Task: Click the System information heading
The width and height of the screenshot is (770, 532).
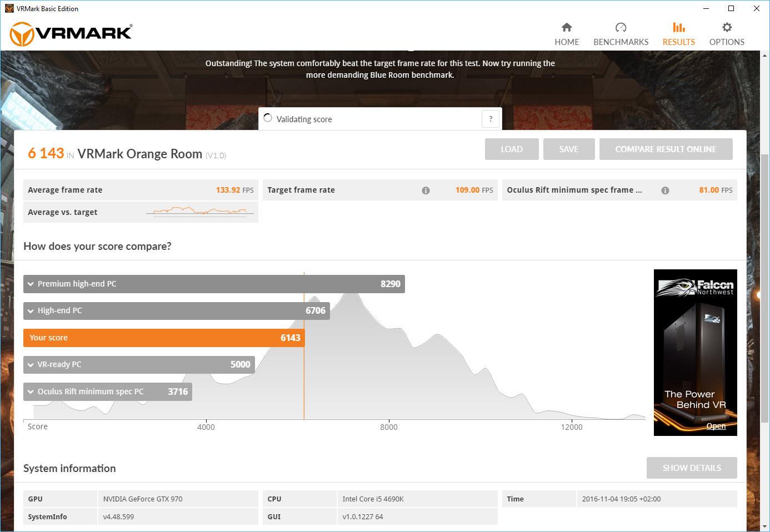Action: [69, 468]
